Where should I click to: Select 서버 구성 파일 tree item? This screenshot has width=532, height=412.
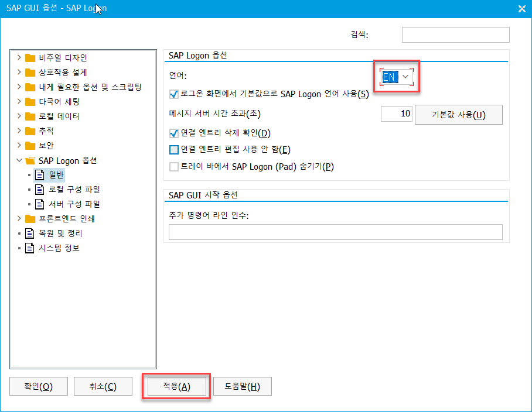(74, 204)
